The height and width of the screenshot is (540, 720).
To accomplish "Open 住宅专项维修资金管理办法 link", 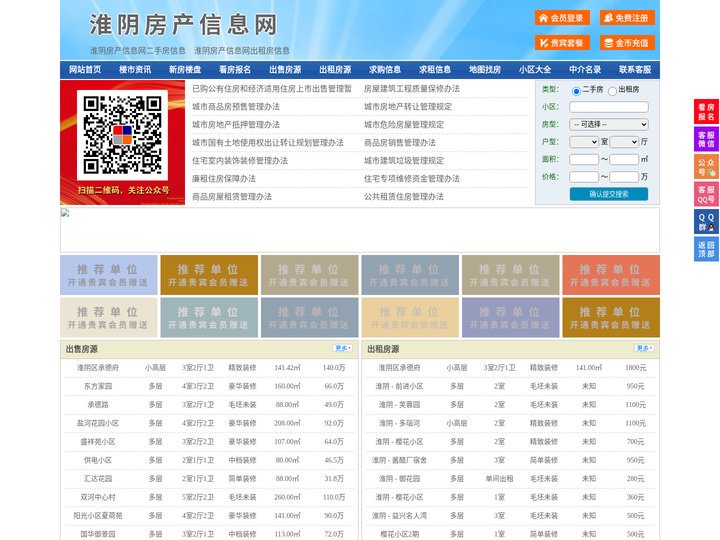I will (412, 179).
